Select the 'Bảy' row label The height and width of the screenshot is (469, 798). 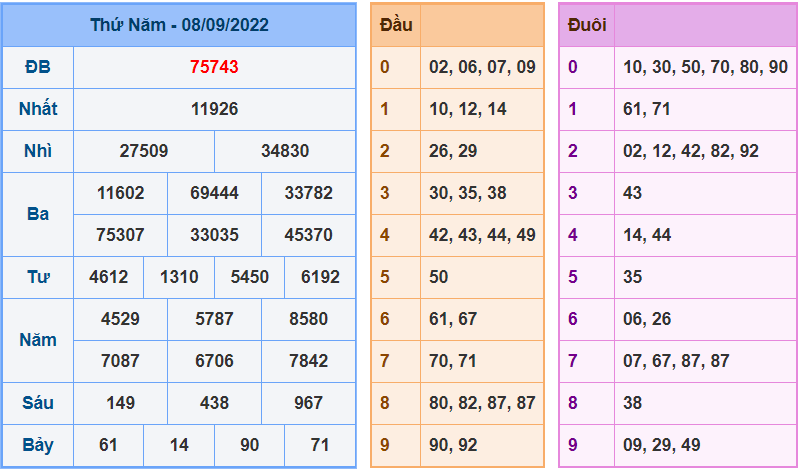pos(38,445)
